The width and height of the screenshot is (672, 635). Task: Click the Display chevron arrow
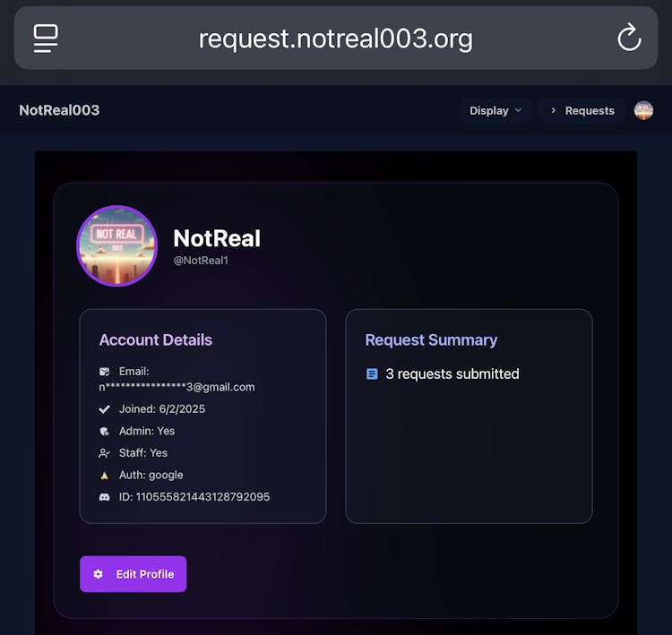(518, 110)
